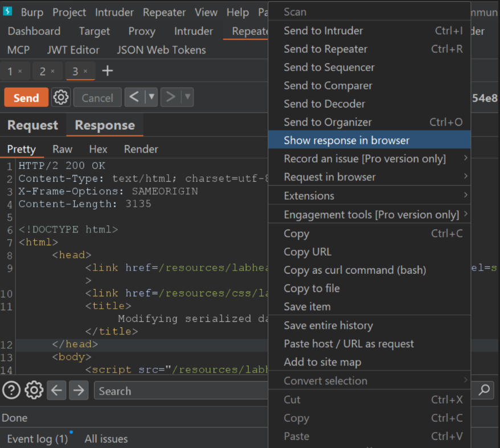Select Repeater tab 2
The height and width of the screenshot is (448, 500).
[x=43, y=71]
